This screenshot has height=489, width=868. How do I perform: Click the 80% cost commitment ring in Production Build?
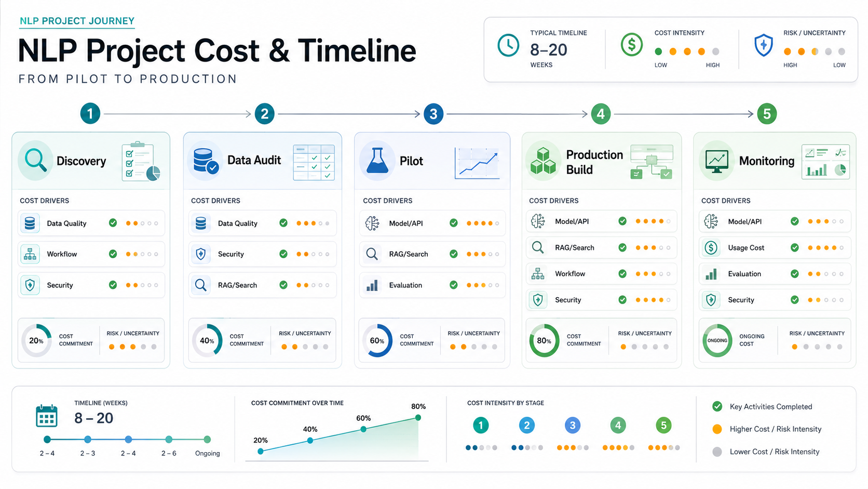544,341
